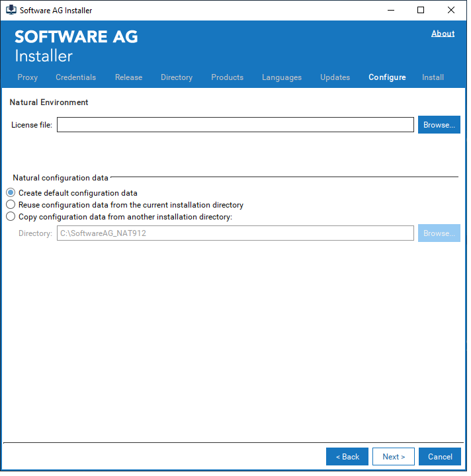Select the Products step tab
This screenshot has width=471, height=476.
pos(227,77)
